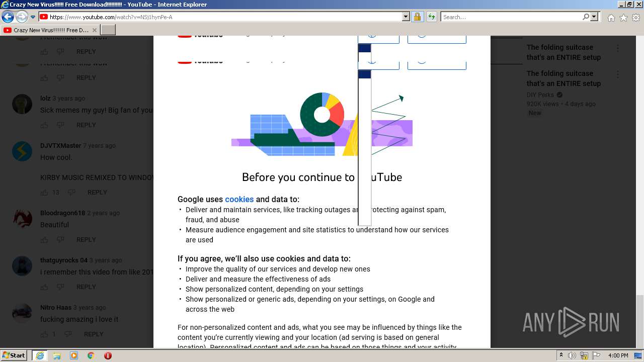
Task: Open a new blank tab
Action: [x=108, y=30]
